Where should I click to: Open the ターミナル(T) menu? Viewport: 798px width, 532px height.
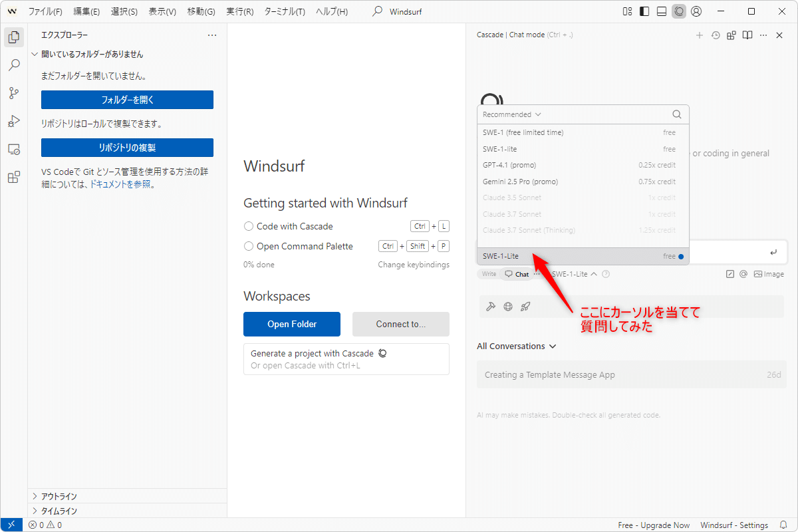click(x=285, y=11)
